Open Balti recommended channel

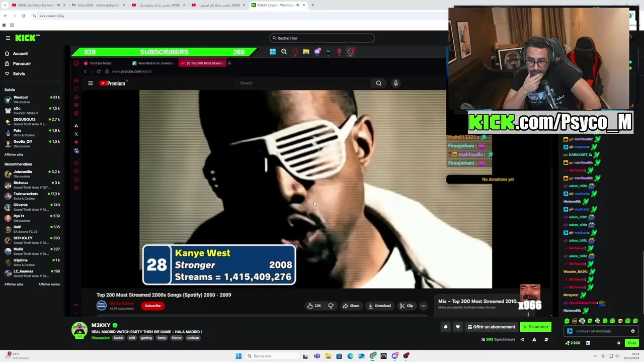pos(31,229)
